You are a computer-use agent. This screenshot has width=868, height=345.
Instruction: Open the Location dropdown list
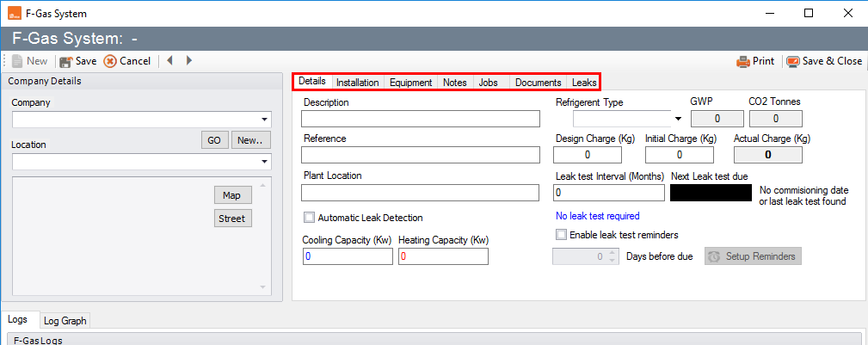(265, 162)
